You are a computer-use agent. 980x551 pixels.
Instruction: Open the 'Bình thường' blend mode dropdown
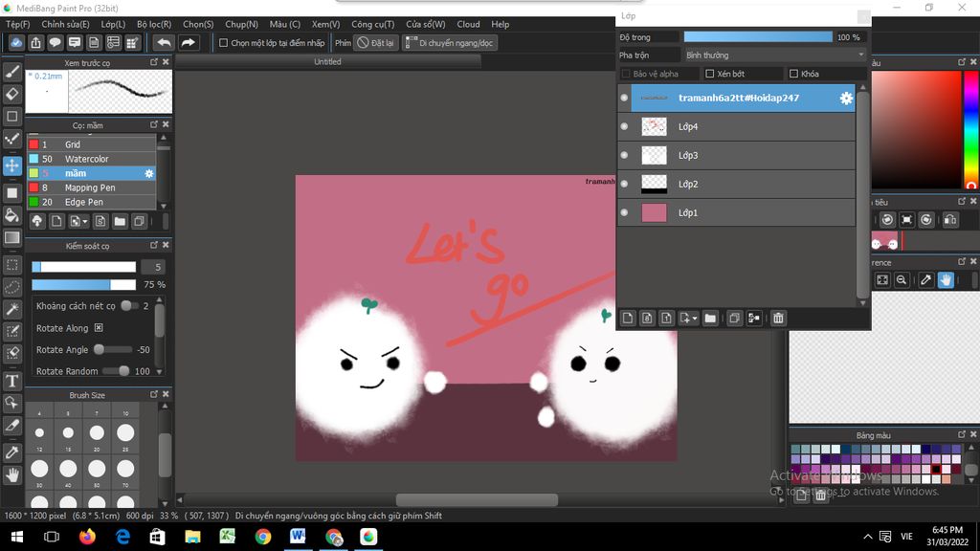pos(775,55)
